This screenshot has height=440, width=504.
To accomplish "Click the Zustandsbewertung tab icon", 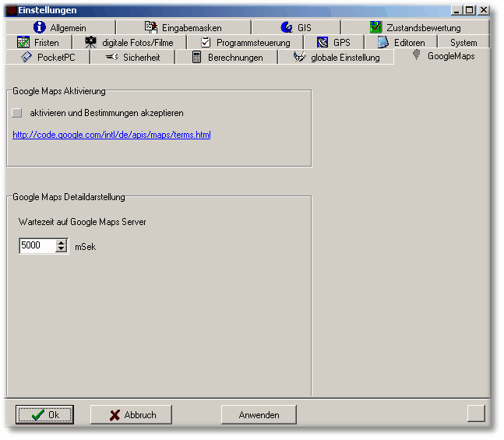I will (375, 27).
